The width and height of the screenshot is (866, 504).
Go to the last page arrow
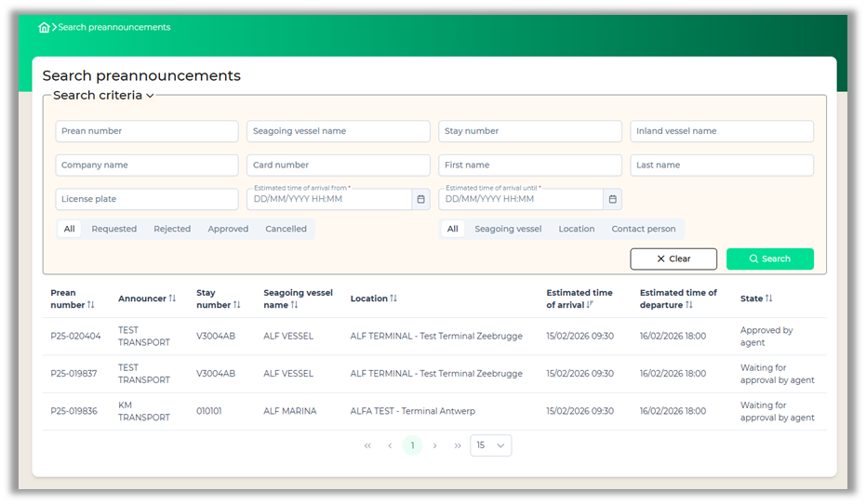click(458, 445)
